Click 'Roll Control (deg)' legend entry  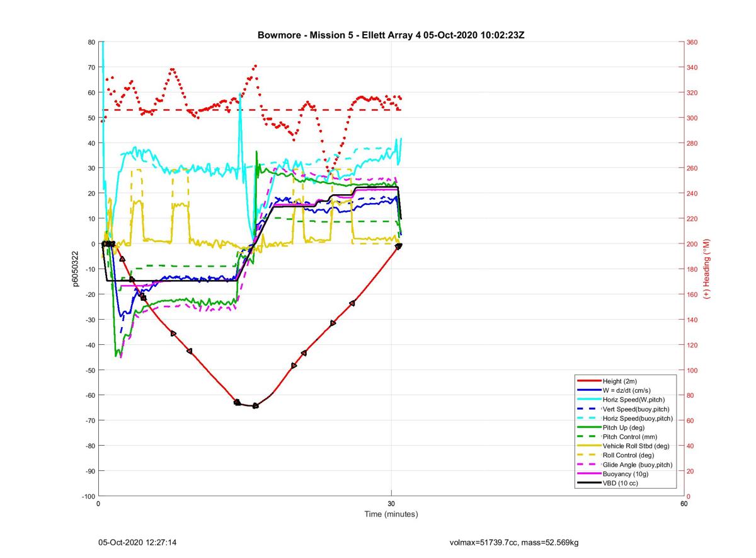(x=628, y=455)
